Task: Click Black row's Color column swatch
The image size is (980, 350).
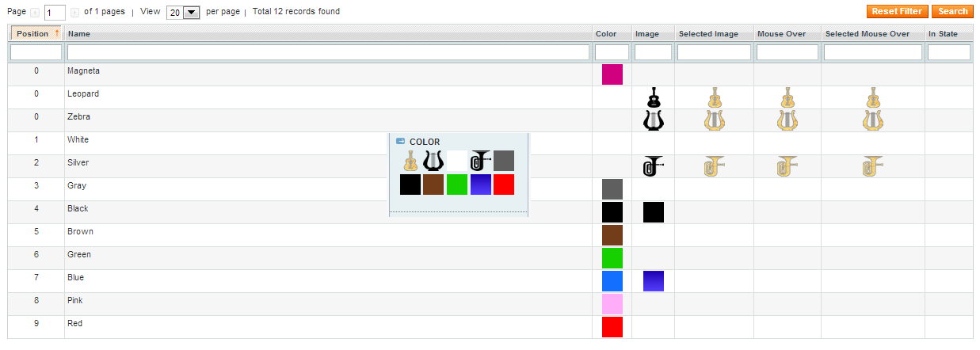Action: pyautogui.click(x=612, y=212)
